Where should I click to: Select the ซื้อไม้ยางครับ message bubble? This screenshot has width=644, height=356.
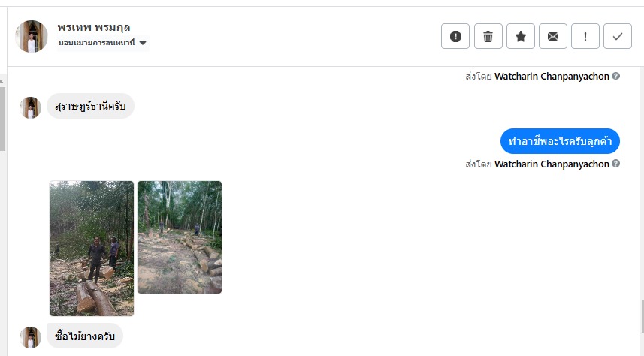85,336
